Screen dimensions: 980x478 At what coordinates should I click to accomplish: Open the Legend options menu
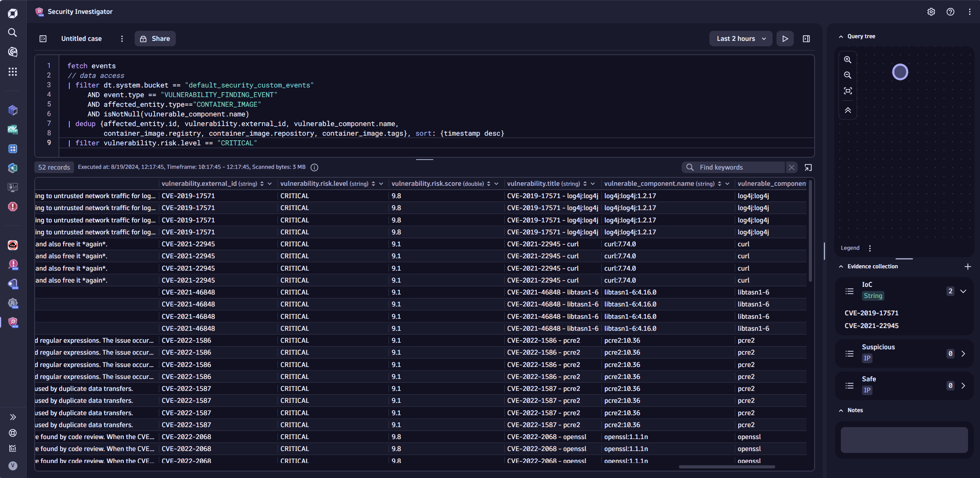[870, 248]
